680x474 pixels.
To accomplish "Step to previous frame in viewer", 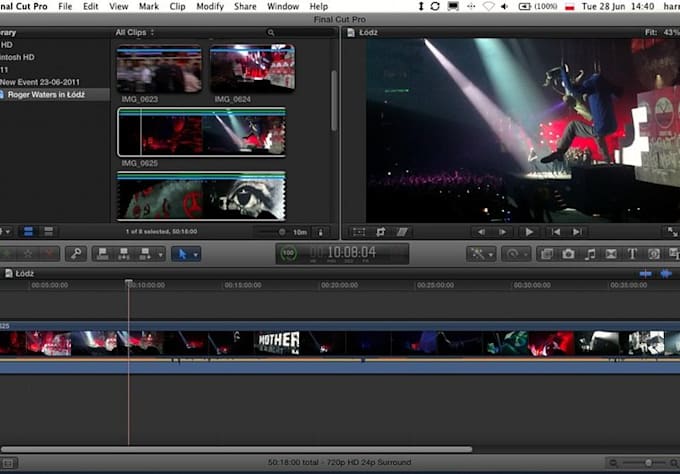I will click(481, 232).
